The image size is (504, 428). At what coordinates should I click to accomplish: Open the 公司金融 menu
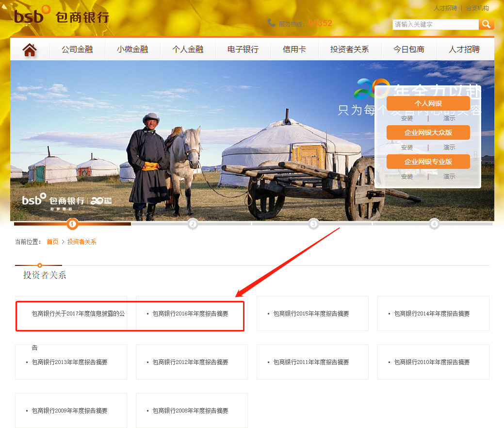77,49
